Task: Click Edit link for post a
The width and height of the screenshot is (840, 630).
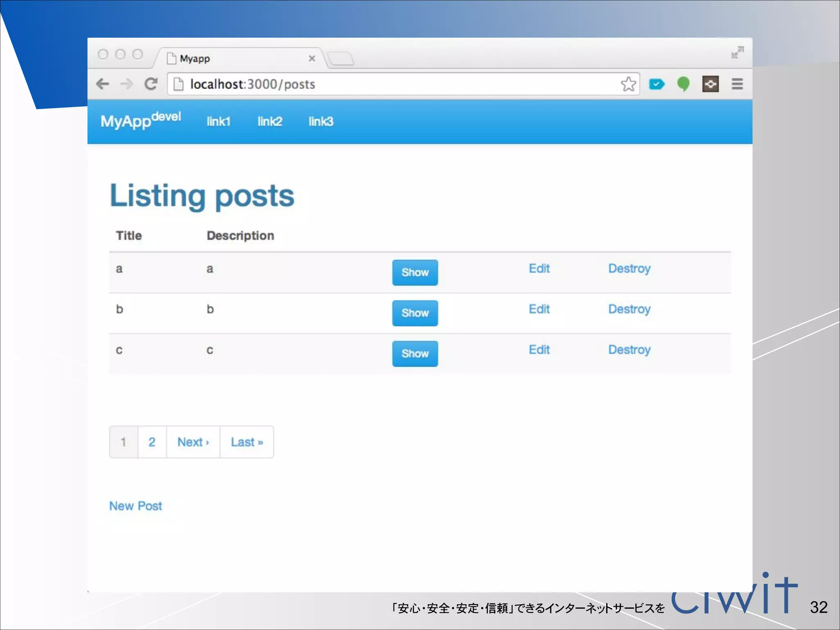Action: [x=539, y=269]
